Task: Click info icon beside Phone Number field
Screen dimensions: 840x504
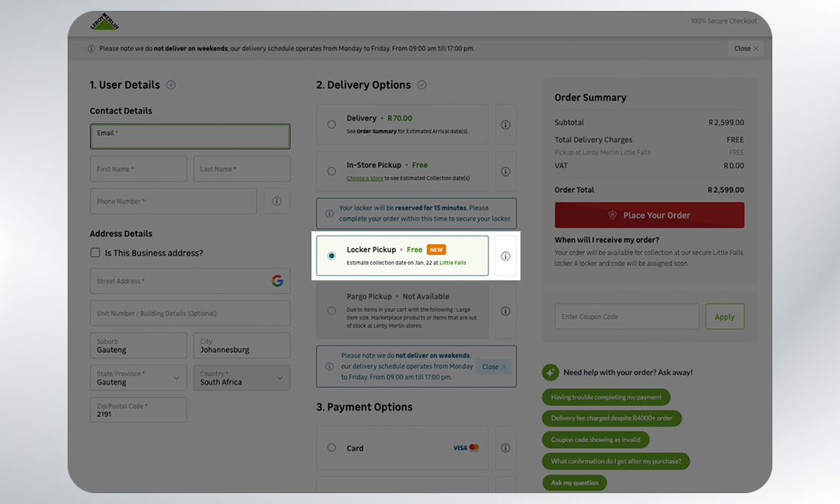Action: point(277,201)
